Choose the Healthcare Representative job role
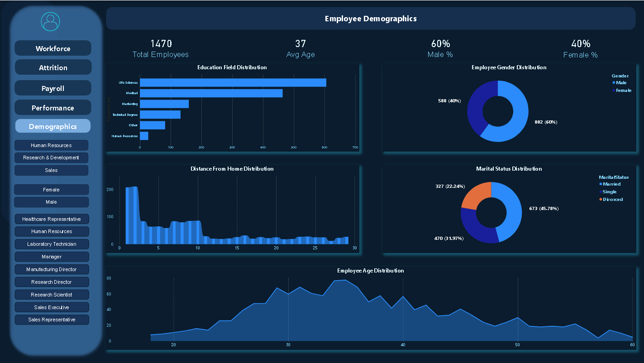This screenshot has width=644, height=363. [52, 219]
